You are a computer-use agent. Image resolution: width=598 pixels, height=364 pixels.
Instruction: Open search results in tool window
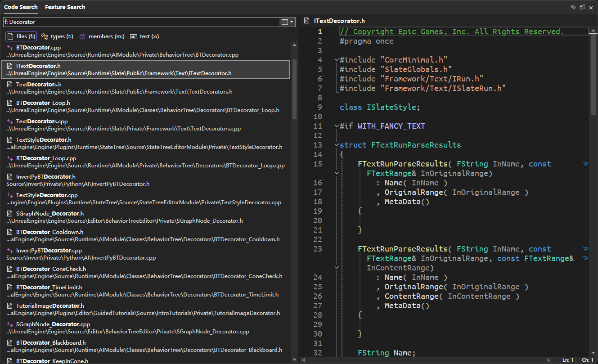coord(582,7)
